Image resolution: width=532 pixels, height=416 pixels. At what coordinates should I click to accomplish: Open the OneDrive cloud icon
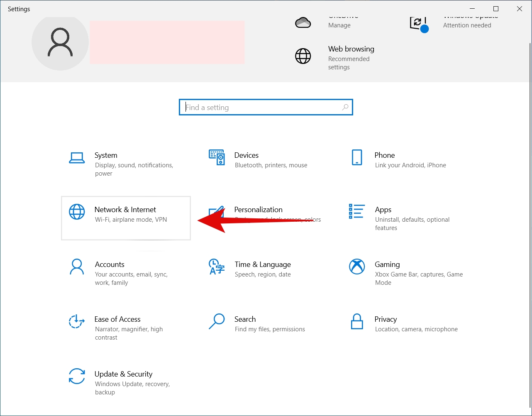coord(303,22)
